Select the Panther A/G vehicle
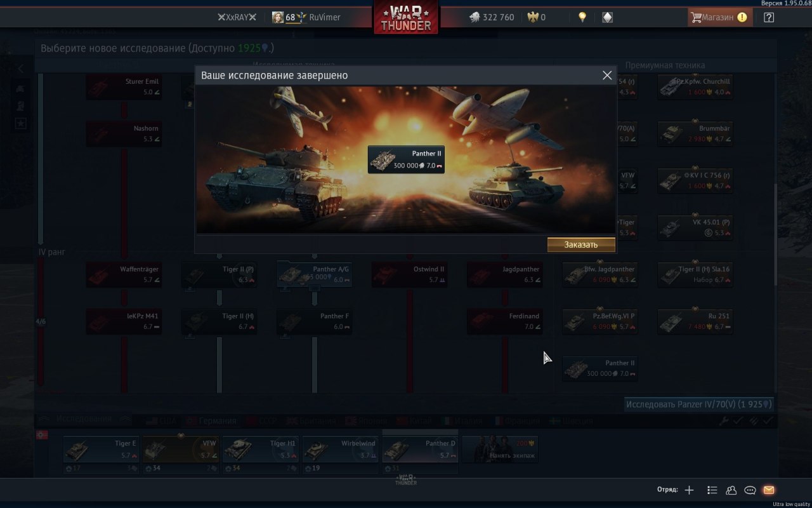Screen dimensions: 812x508 point(314,274)
